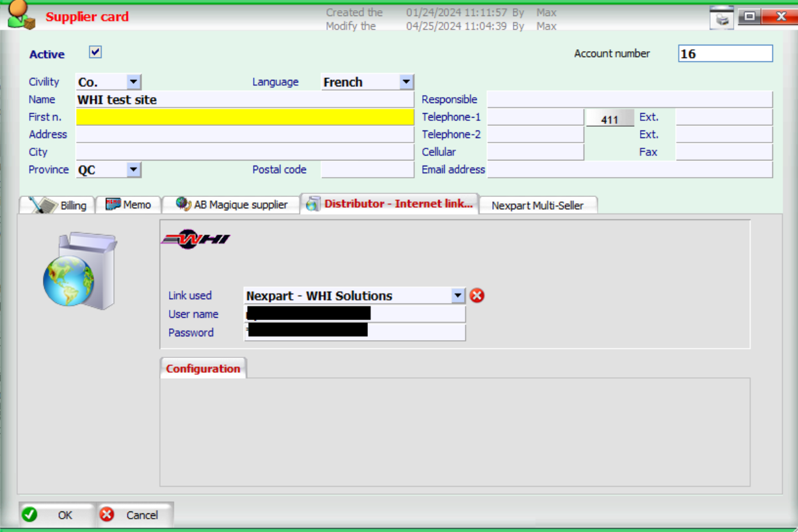This screenshot has height=532, width=798.
Task: Click the supplier card user icon
Action: point(20,15)
